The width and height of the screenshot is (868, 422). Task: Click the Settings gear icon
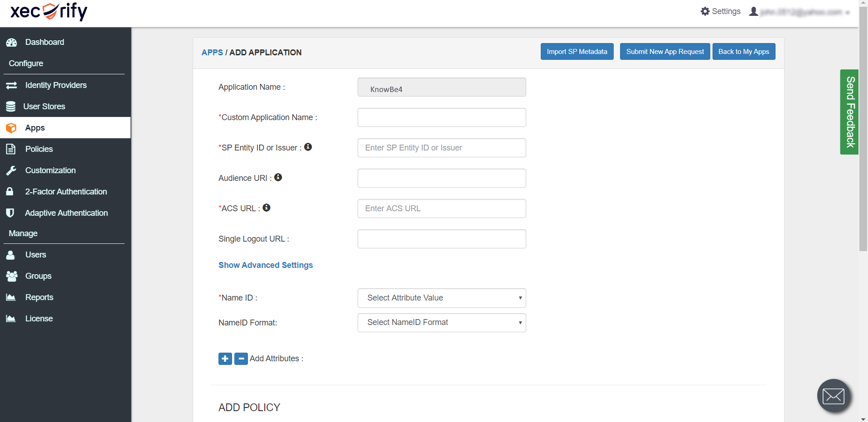705,11
